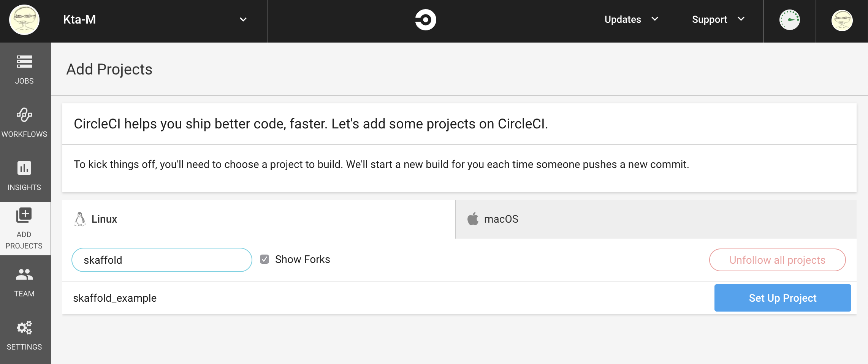Viewport: 868px width, 364px height.
Task: Select the Add Projects sidebar icon
Action: (24, 215)
